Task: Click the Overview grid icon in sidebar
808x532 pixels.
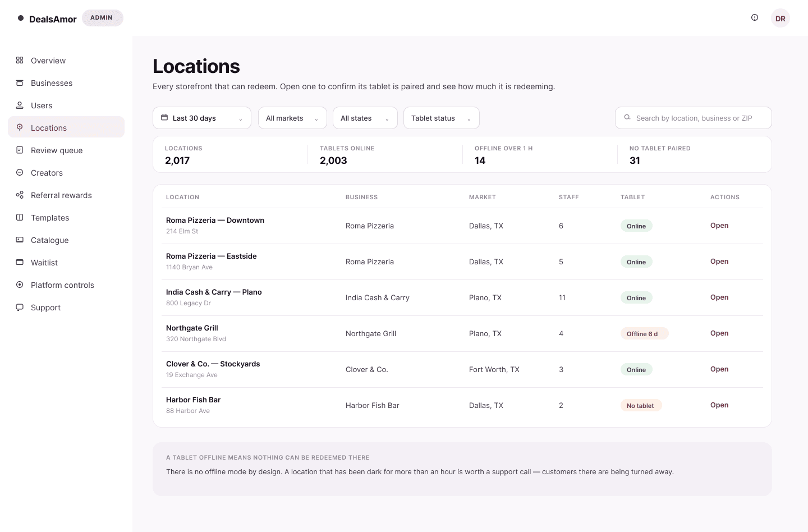Action: (x=20, y=60)
